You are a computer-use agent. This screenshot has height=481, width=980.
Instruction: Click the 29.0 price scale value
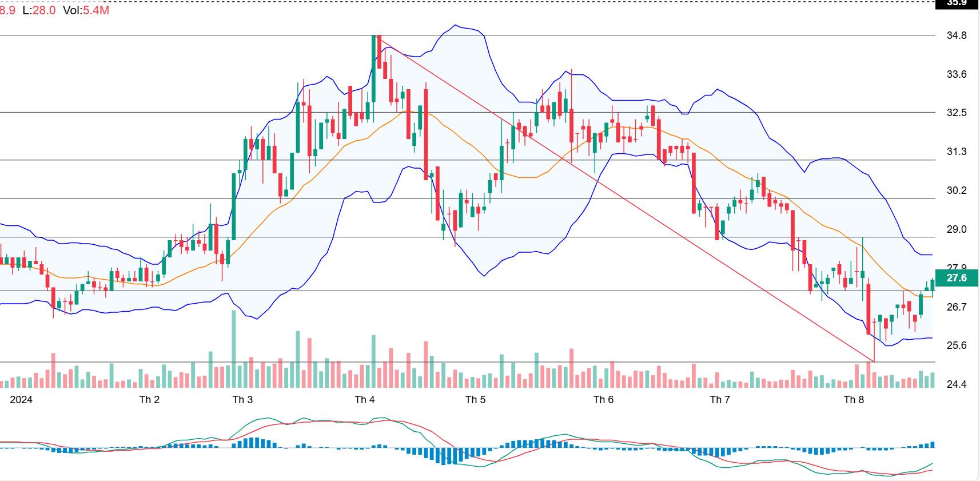point(957,229)
